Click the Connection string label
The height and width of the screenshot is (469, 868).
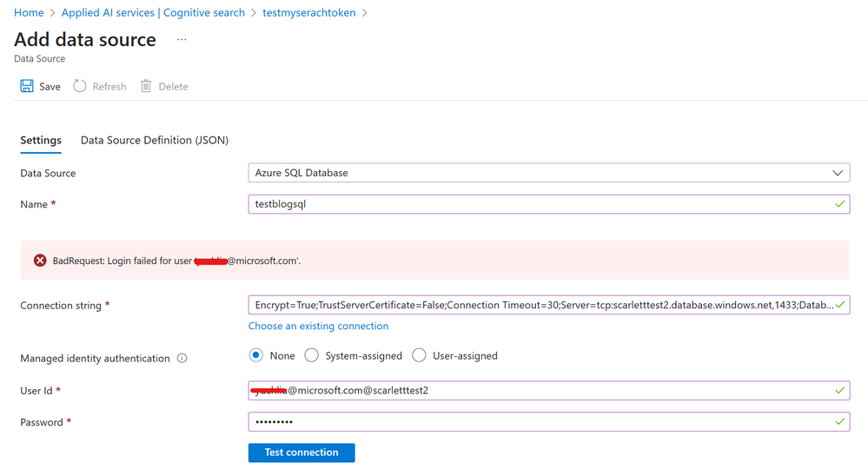[x=61, y=306]
